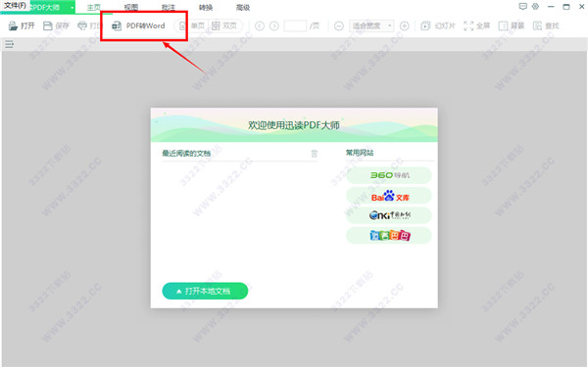Open the CNKI website link

pos(389,215)
